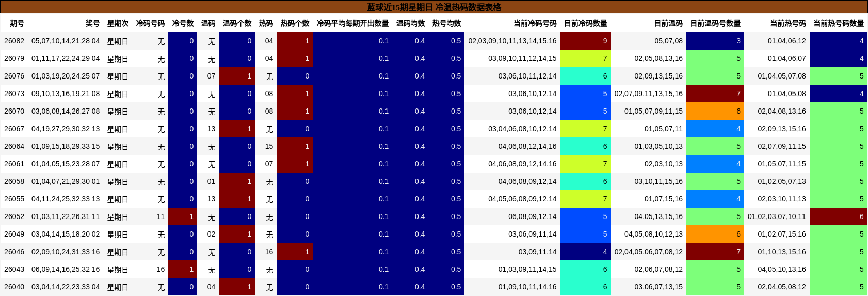Click the 目前温码 column header
The image size is (868, 296).
[668, 23]
